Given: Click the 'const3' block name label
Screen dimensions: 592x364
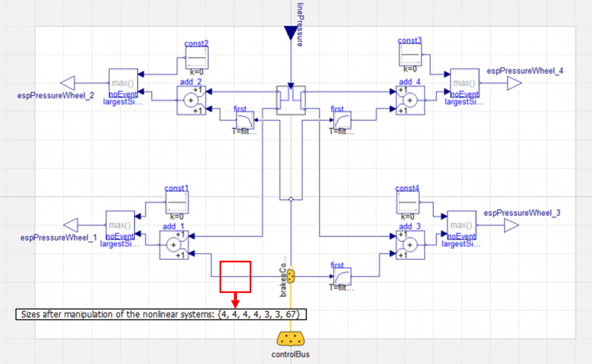Looking at the screenshot, I should click(410, 40).
